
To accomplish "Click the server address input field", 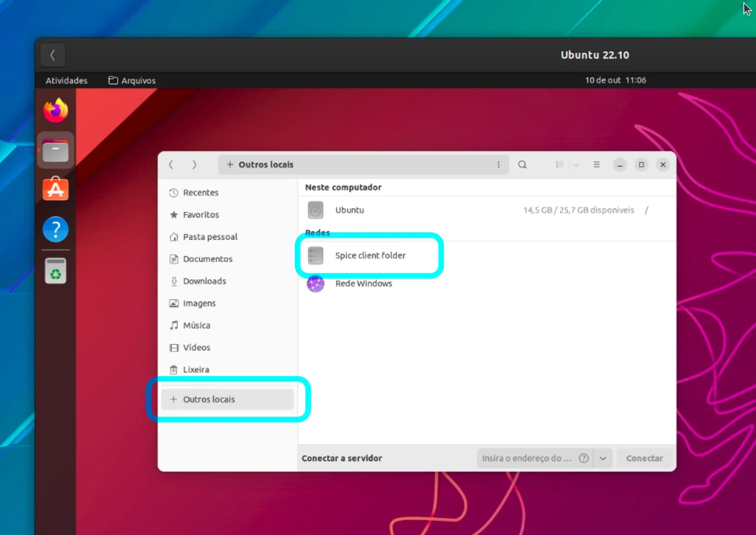I will (527, 458).
